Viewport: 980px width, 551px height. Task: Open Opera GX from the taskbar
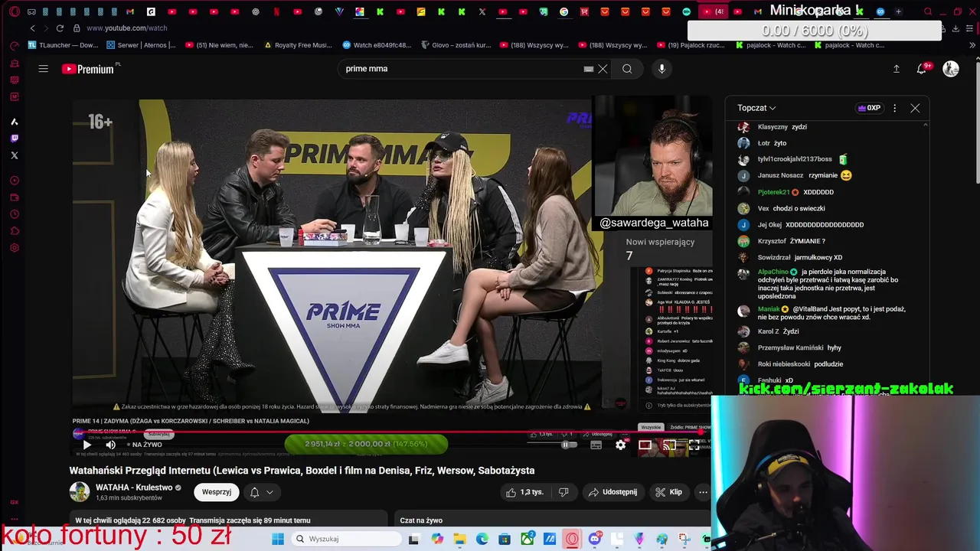pyautogui.click(x=572, y=539)
